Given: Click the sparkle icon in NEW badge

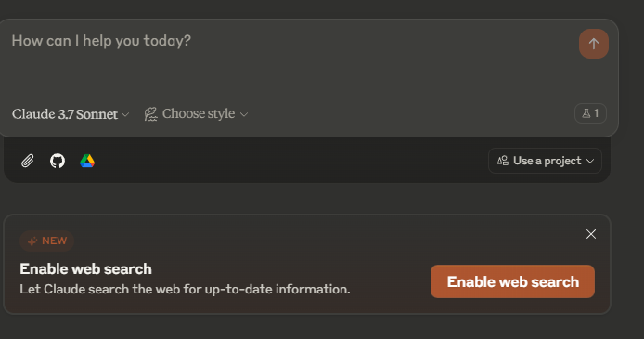Looking at the screenshot, I should point(32,241).
